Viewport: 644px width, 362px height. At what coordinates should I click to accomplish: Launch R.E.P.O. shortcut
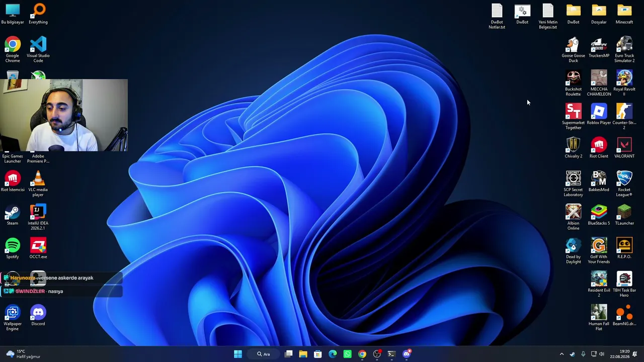point(624,248)
